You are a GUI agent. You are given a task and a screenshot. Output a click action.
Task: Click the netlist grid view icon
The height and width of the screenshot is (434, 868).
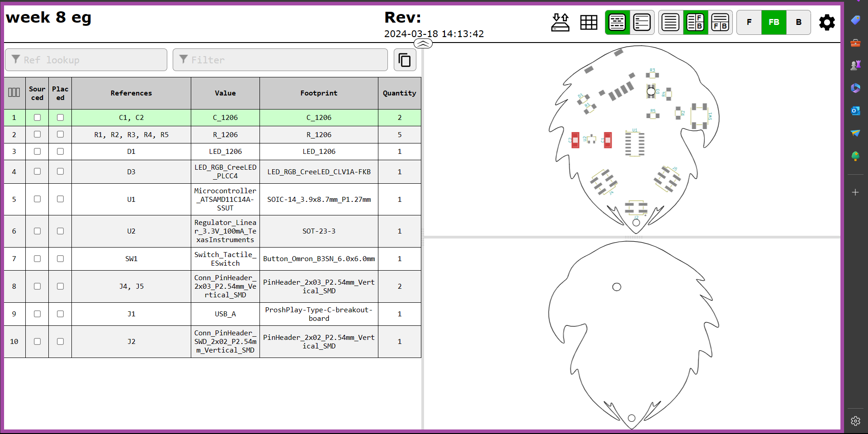[x=589, y=22]
